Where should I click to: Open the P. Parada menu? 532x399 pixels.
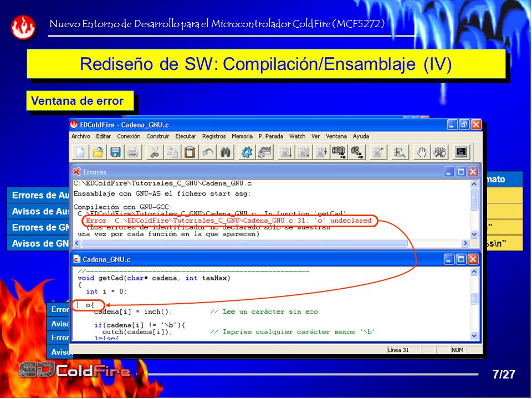coord(271,136)
